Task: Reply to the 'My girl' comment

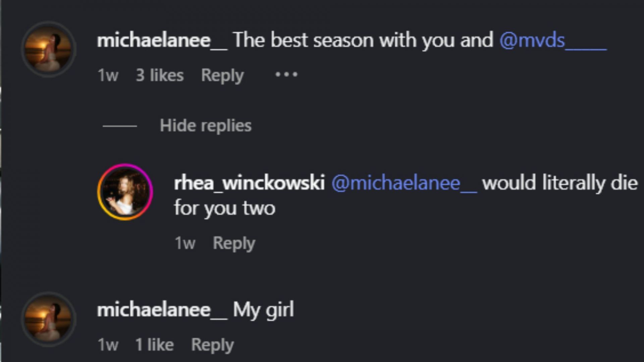Action: pyautogui.click(x=212, y=345)
